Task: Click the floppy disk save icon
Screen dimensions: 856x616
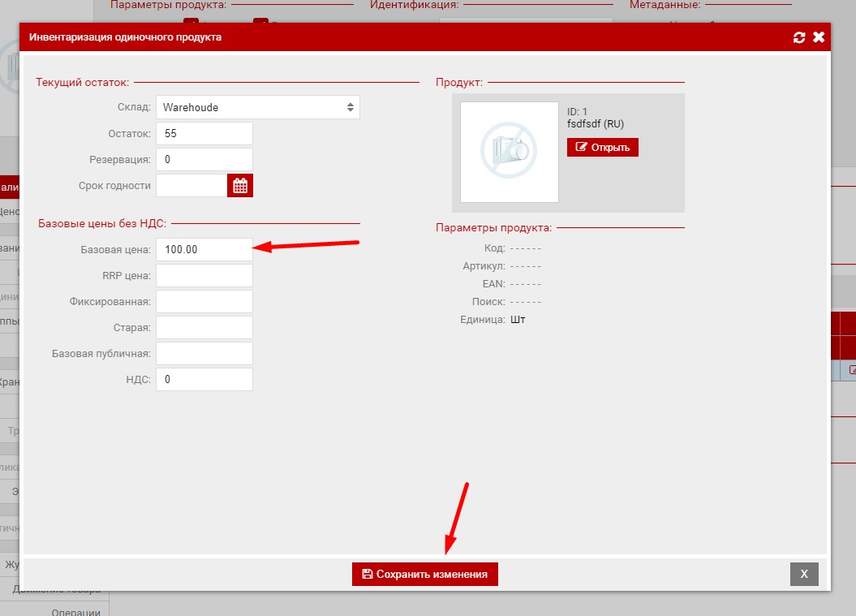Action: (367, 574)
